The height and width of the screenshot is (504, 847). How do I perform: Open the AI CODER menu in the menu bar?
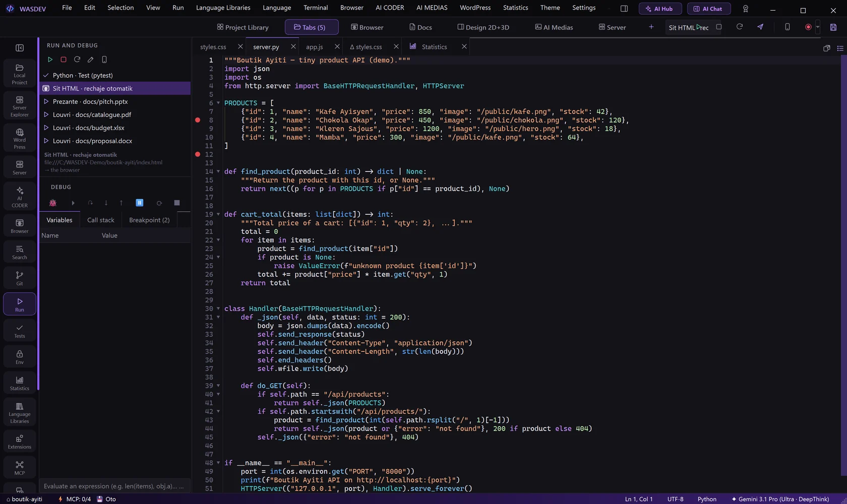tap(390, 8)
